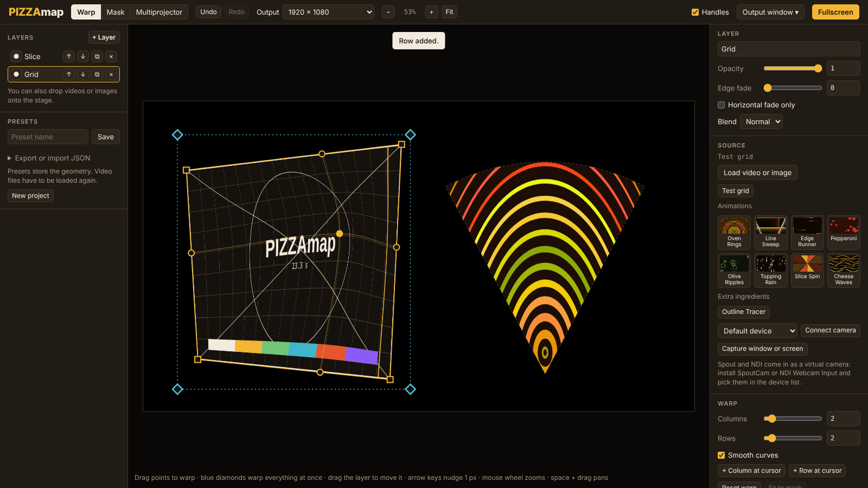Add a Row at cursor
This screenshot has width=868, height=488.
(x=817, y=471)
